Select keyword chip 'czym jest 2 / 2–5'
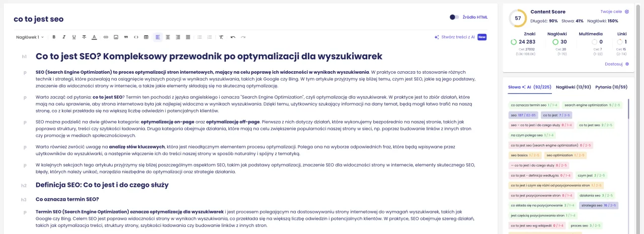 [x=591, y=175]
